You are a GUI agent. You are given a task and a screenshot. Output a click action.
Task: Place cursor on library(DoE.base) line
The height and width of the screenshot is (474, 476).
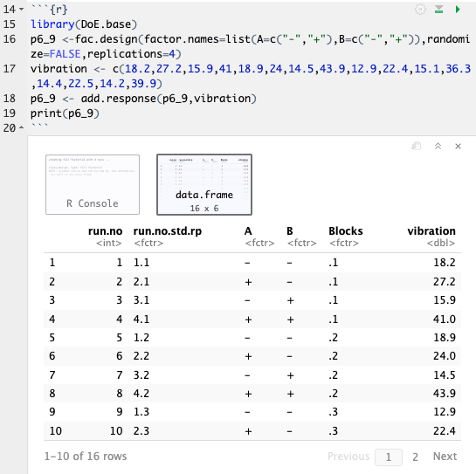(84, 24)
